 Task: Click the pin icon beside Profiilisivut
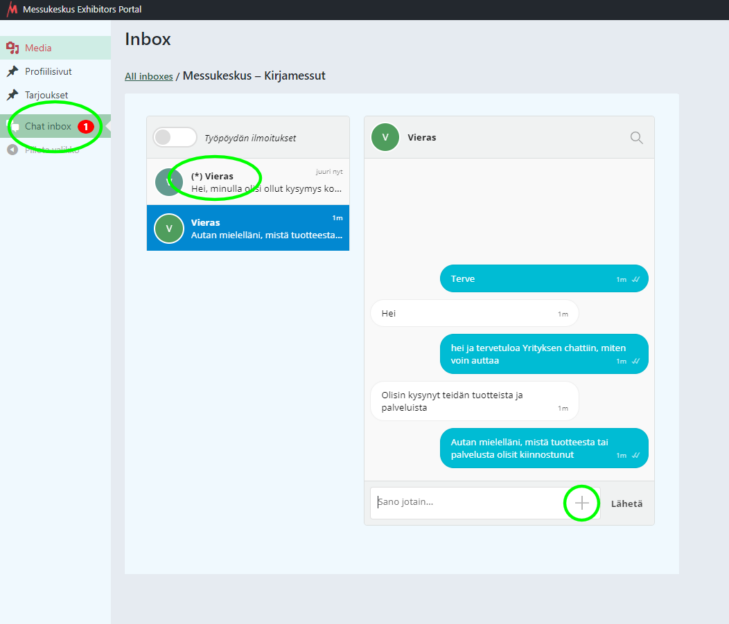point(12,72)
